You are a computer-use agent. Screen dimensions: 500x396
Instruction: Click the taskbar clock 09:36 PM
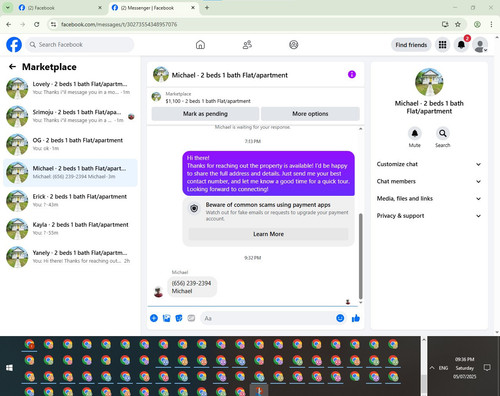pos(465,359)
